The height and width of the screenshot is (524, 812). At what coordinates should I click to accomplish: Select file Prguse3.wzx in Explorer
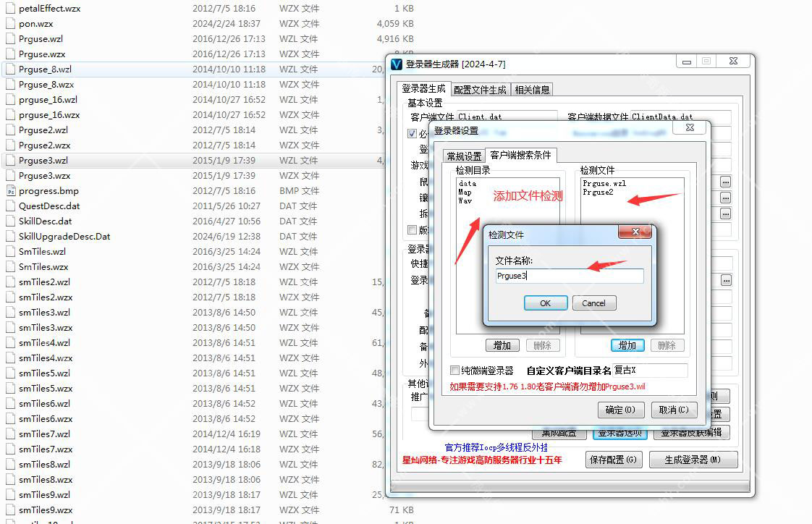[x=45, y=176]
